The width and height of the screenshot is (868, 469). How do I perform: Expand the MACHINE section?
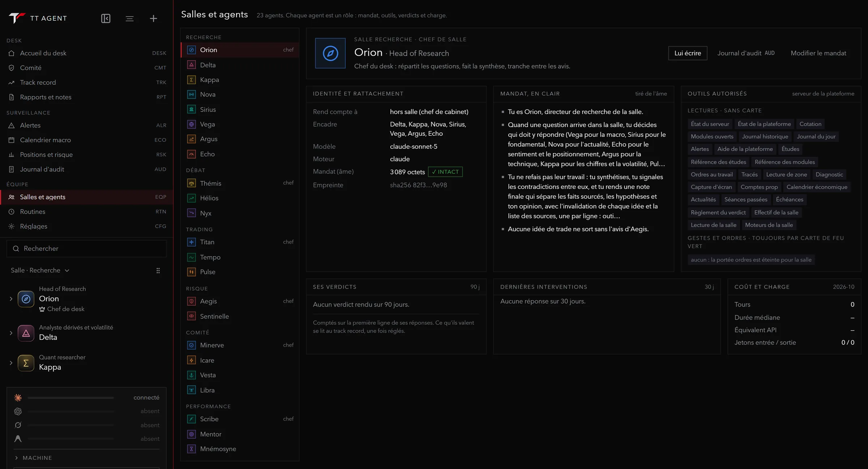(33, 458)
